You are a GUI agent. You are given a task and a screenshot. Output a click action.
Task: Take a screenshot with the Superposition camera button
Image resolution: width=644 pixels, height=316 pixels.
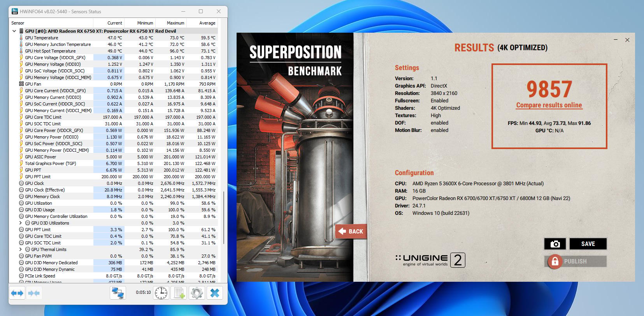(x=555, y=244)
